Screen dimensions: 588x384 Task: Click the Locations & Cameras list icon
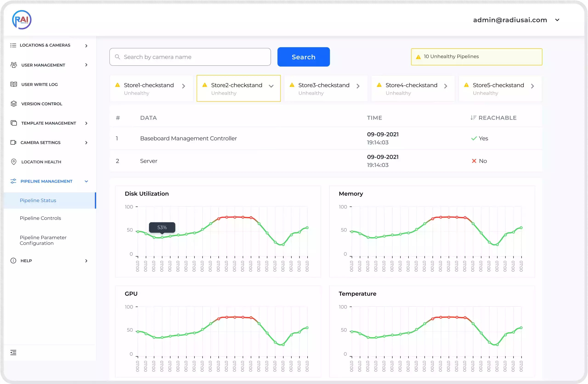[13, 45]
